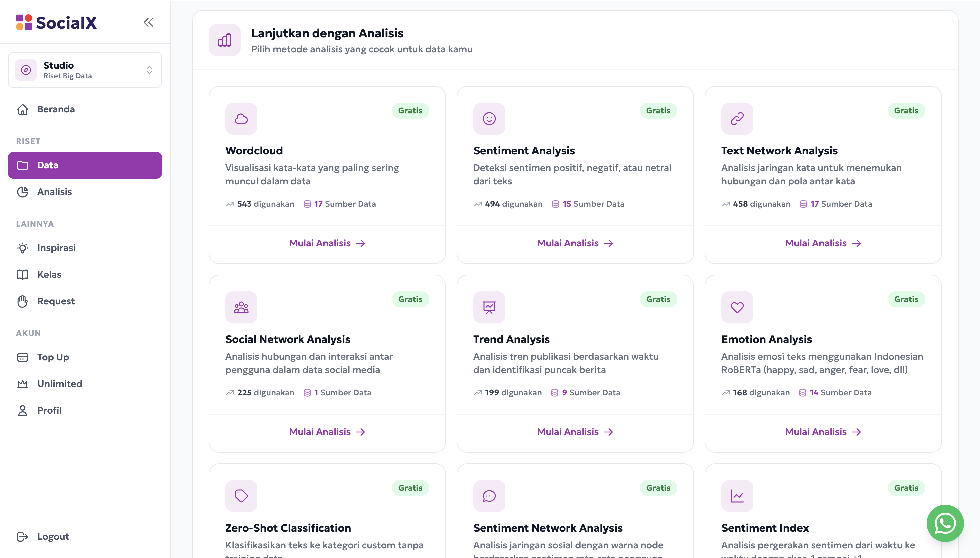Go to Beranda in the sidebar
The image size is (980, 558).
(85, 109)
